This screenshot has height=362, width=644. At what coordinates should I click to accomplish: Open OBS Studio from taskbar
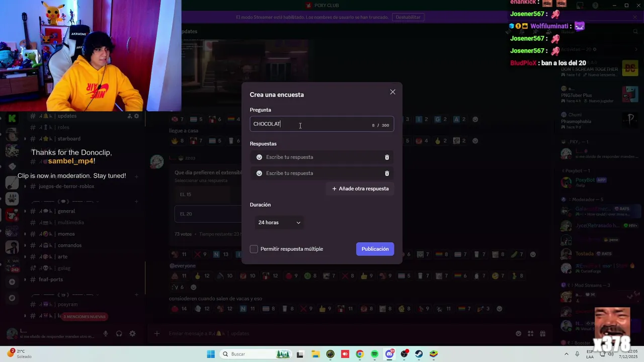(x=404, y=354)
